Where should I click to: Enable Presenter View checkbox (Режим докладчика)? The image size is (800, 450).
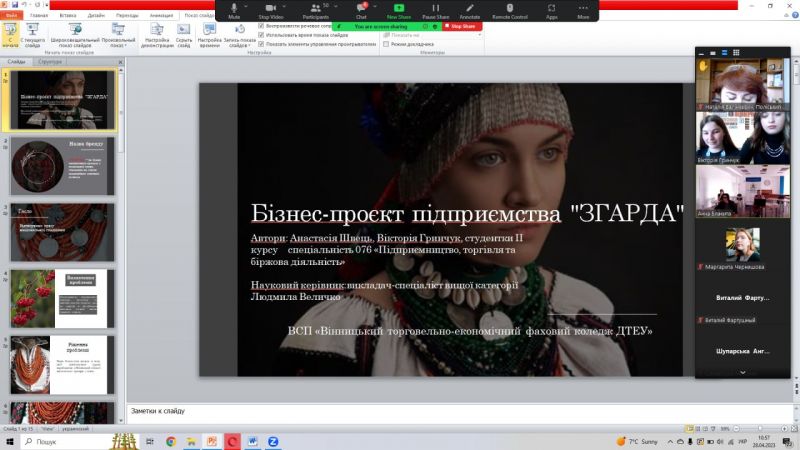pyautogui.click(x=386, y=44)
